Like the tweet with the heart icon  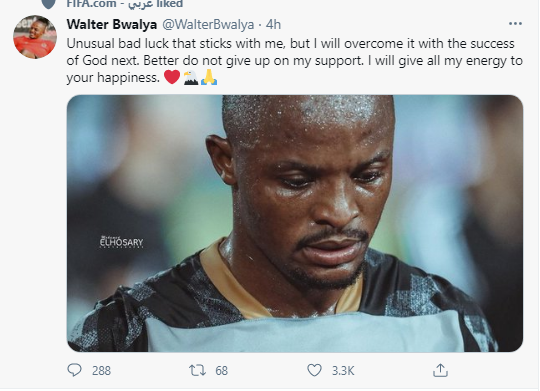(314, 370)
